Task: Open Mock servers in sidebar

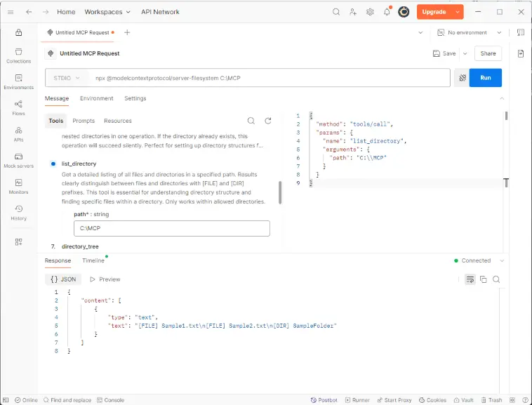Action: coord(18,160)
